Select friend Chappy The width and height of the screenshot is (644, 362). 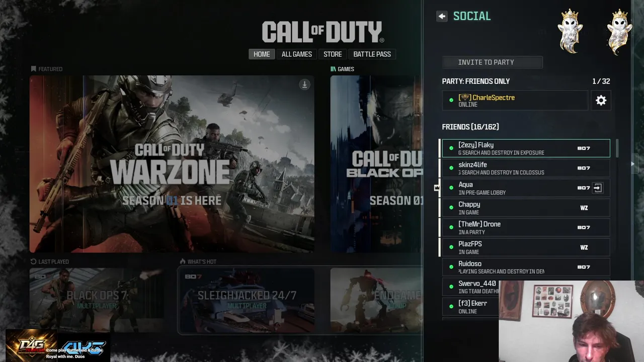click(526, 208)
